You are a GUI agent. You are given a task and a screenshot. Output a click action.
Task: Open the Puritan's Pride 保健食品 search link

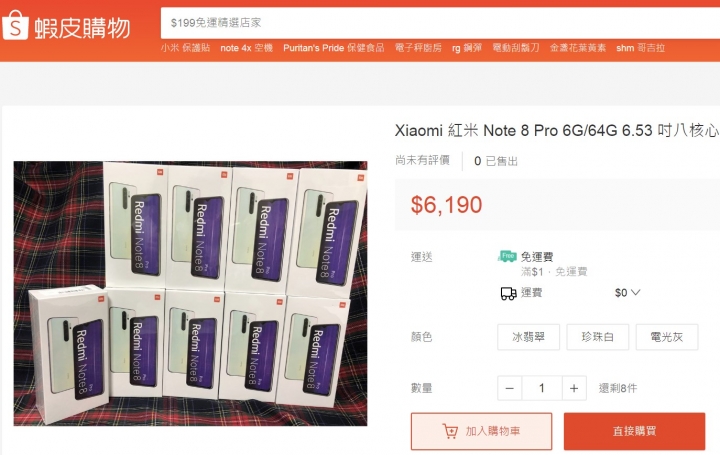[x=334, y=48]
